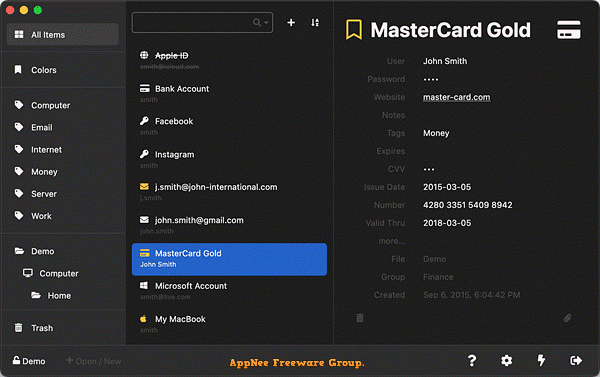Viewport: 600px width, 377px height.
Task: Select All Items in sidebar
Action: (x=63, y=34)
